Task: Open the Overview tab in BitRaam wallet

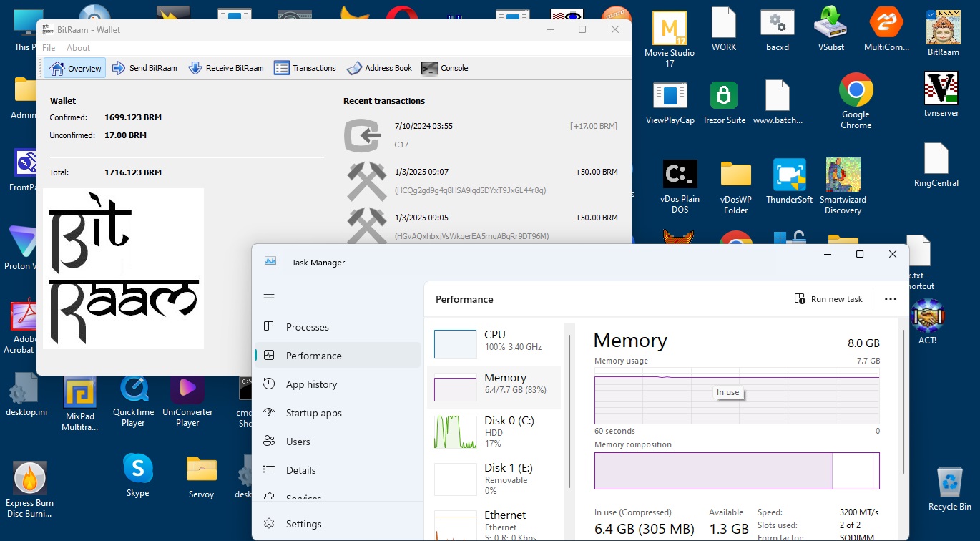Action: pyautogui.click(x=75, y=68)
